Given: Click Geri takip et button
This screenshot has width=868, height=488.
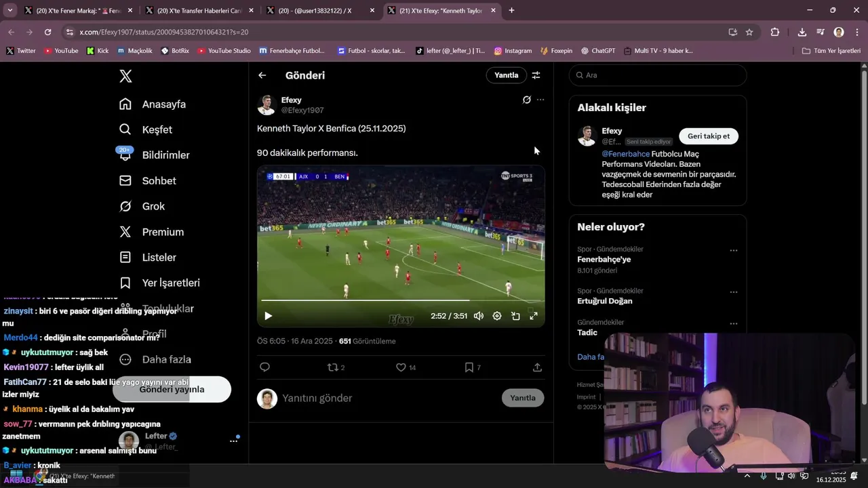Looking at the screenshot, I should pos(709,136).
